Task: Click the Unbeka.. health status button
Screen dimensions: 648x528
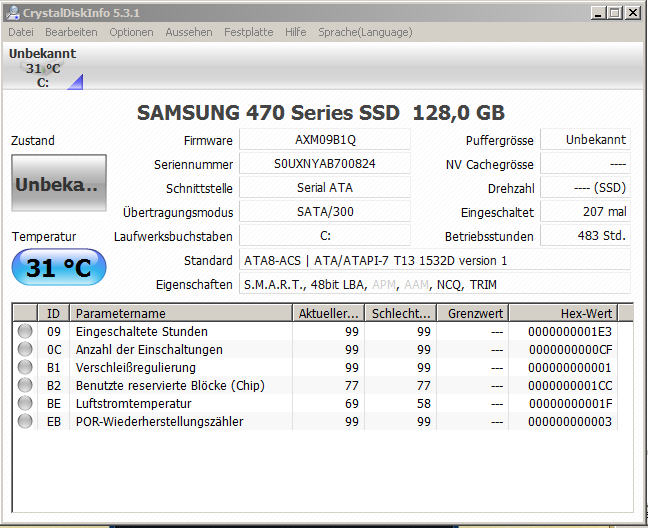Action: pos(59,183)
